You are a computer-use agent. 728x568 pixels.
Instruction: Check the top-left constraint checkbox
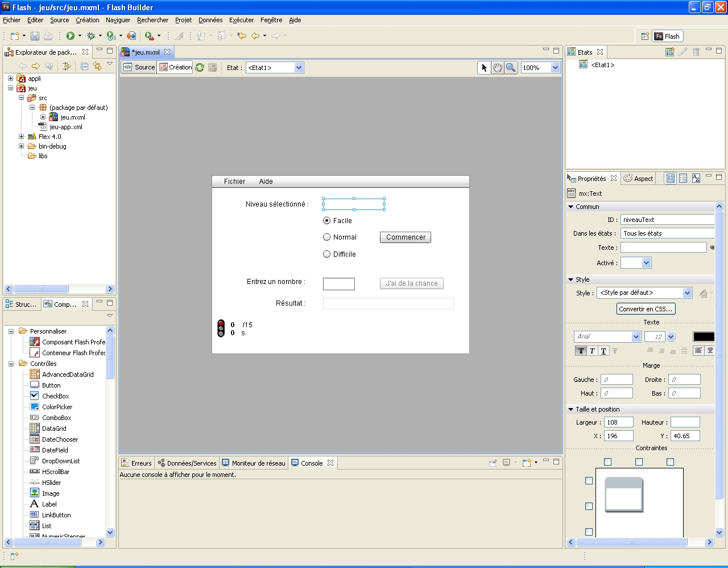[x=607, y=462]
